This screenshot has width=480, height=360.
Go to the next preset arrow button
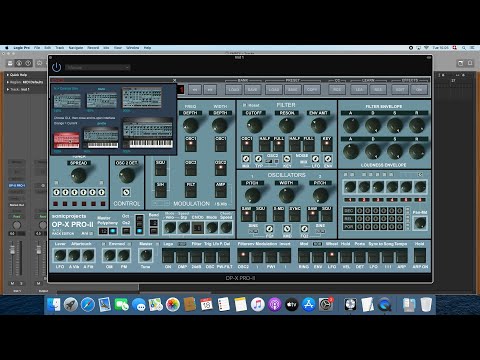click(x=210, y=89)
